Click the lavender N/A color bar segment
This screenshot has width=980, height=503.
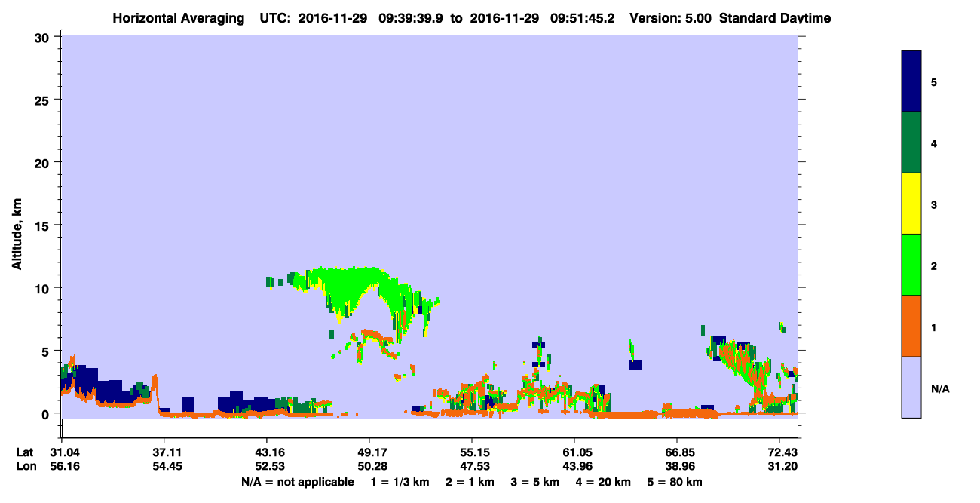tap(911, 387)
